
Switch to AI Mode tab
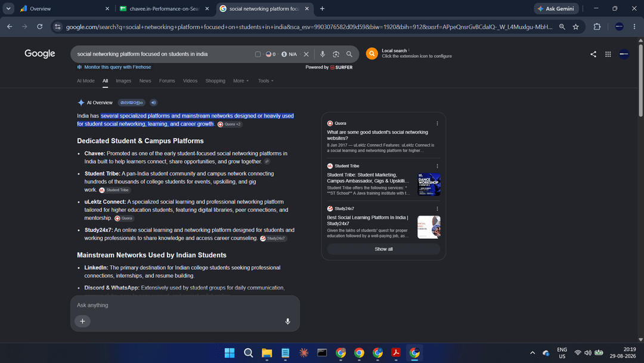[85, 81]
